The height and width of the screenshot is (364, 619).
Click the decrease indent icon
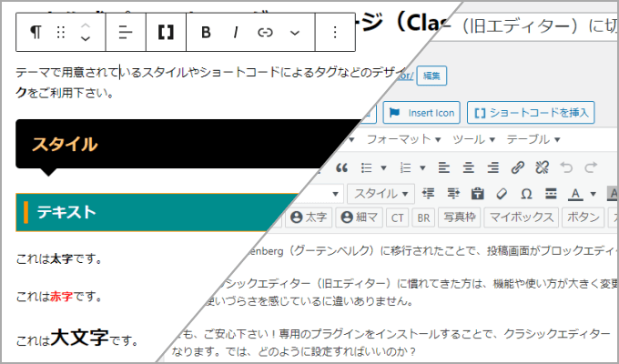429,194
